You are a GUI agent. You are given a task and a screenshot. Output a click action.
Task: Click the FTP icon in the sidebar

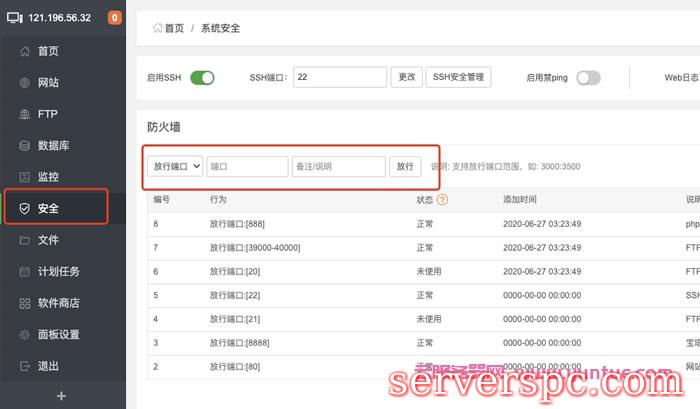(25, 114)
